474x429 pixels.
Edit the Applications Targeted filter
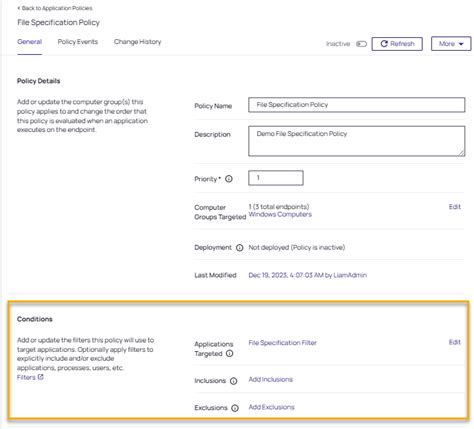point(455,342)
